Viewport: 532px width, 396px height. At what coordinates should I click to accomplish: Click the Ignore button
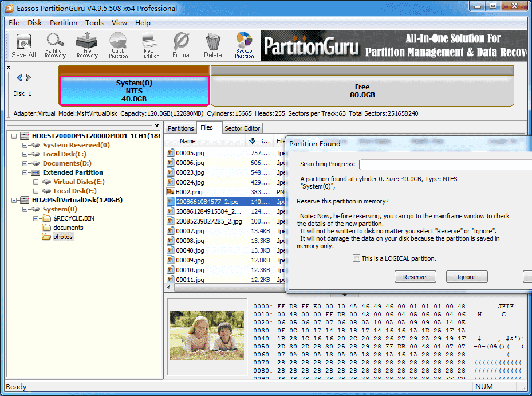click(x=467, y=277)
